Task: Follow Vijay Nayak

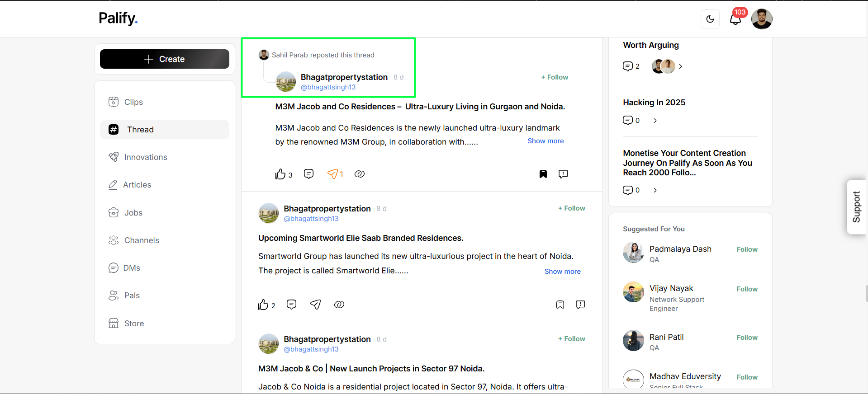Action: [747, 289]
